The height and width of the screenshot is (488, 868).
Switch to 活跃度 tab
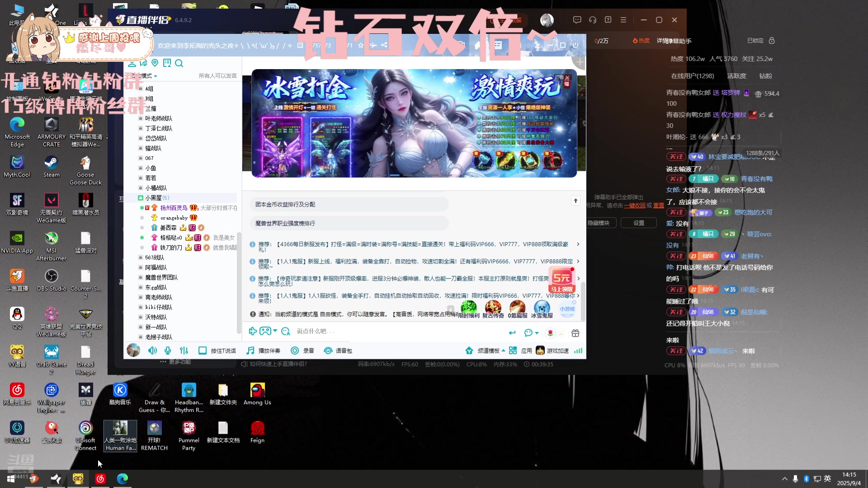(737, 76)
